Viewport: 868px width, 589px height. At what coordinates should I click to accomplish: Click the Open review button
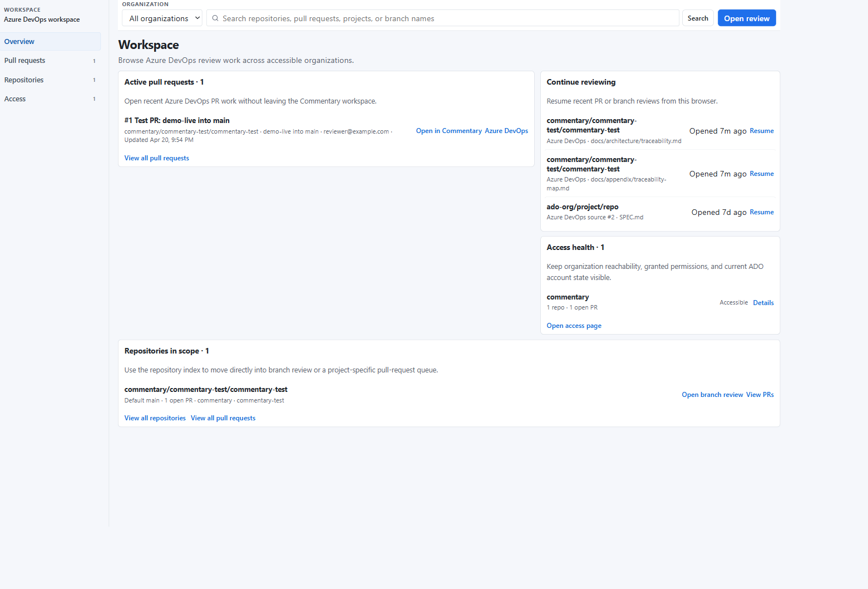pos(747,18)
